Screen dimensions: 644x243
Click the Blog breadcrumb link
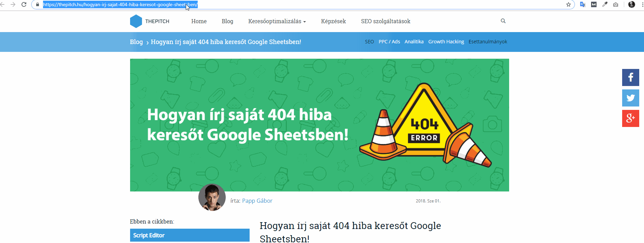136,42
